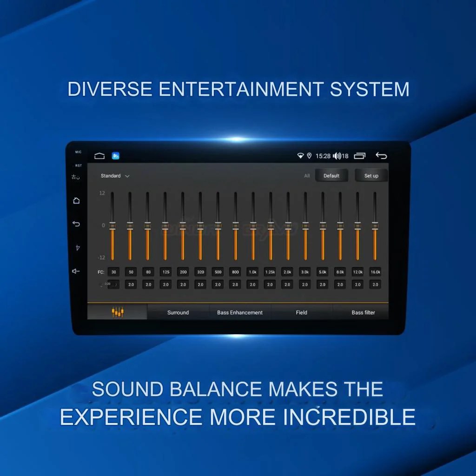This screenshot has height=476, width=476.
Task: Open the Standard preset dropdown
Action: 115,176
